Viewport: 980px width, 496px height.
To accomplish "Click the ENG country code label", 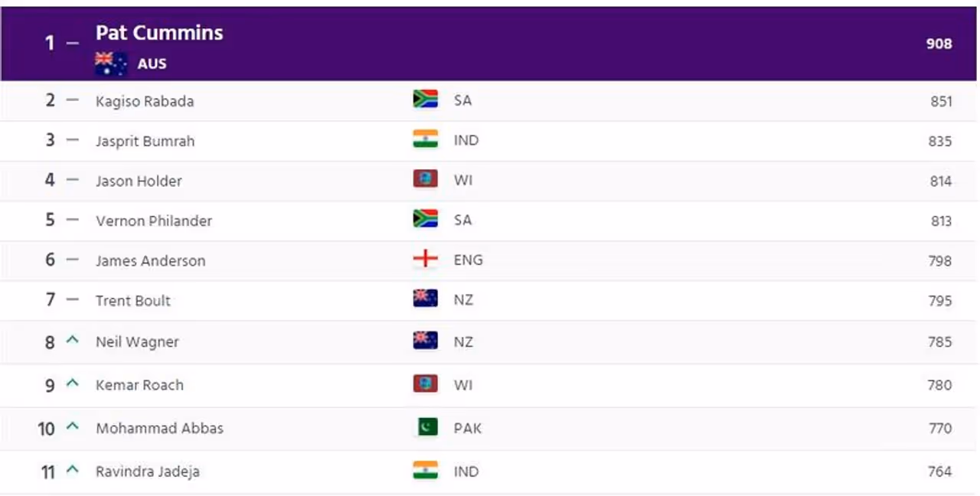I will point(468,260).
